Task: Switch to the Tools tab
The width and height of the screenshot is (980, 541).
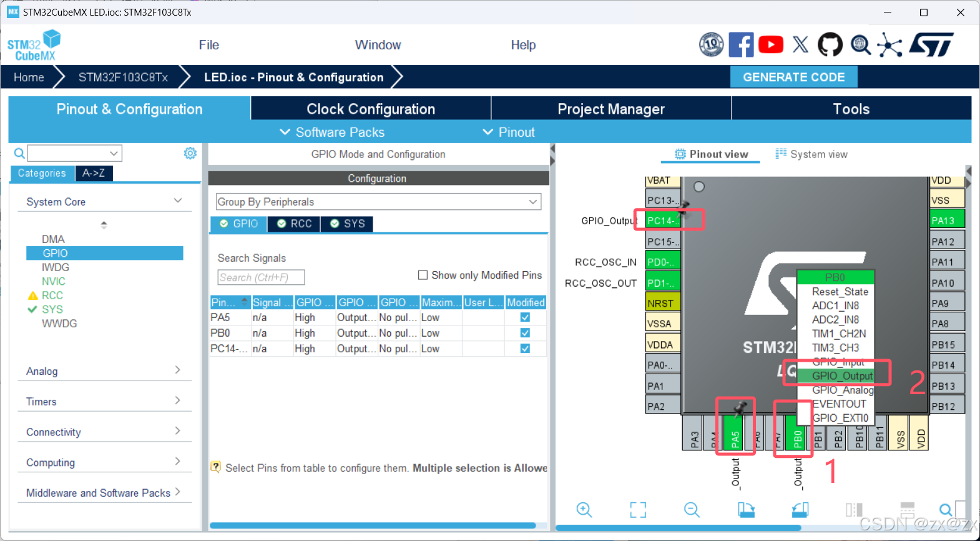Action: click(851, 109)
